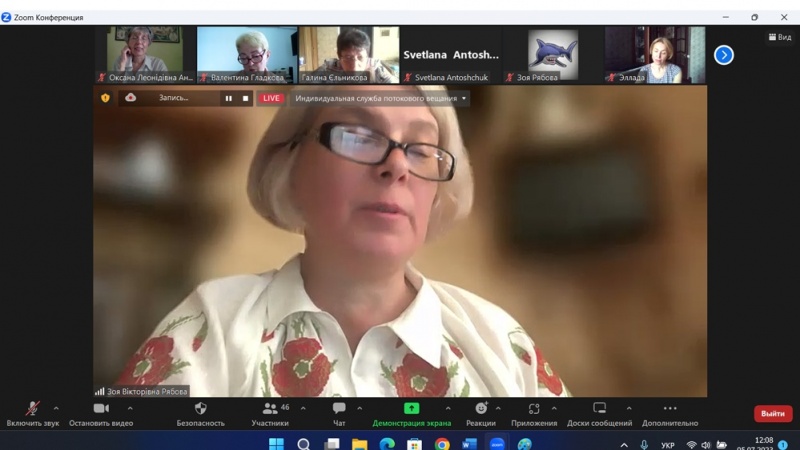
Task: Click the Дополнительно three-dots menu
Action: (670, 409)
